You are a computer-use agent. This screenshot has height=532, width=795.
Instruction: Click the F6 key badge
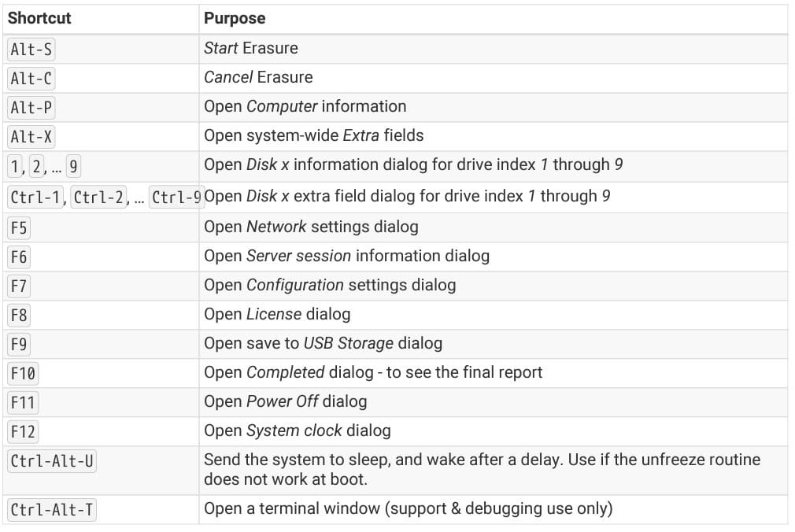coord(18,257)
